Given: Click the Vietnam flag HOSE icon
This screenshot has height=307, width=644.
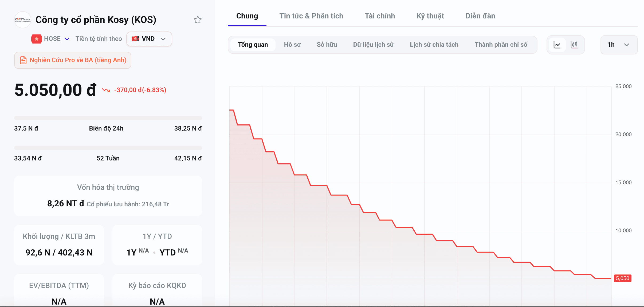Looking at the screenshot, I should click(x=37, y=39).
